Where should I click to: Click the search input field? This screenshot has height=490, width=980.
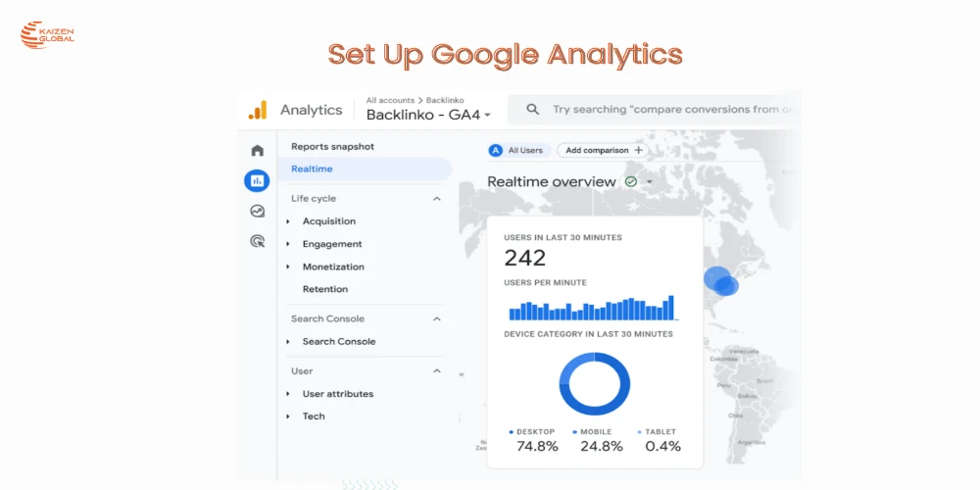pos(654,110)
